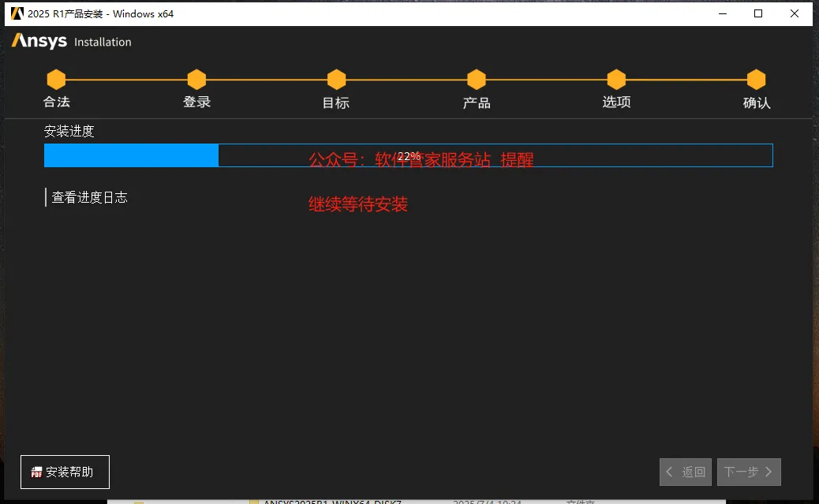Click the 选项 step hexagon
Screen dimensions: 819x504
(616, 80)
